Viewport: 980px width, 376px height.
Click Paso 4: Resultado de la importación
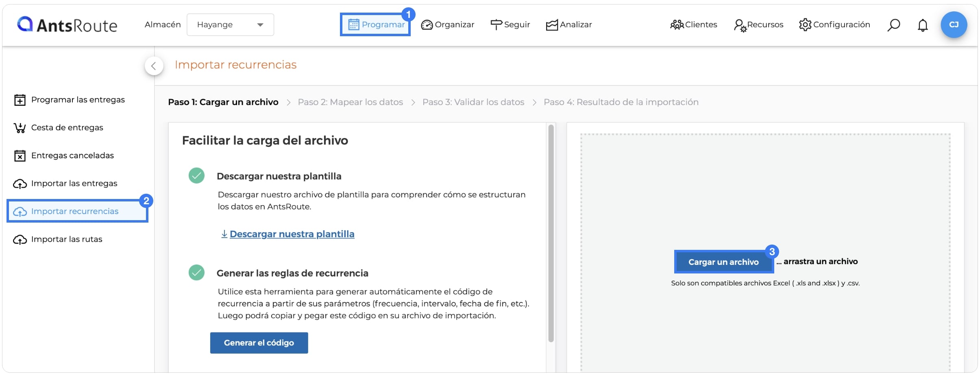(x=621, y=102)
